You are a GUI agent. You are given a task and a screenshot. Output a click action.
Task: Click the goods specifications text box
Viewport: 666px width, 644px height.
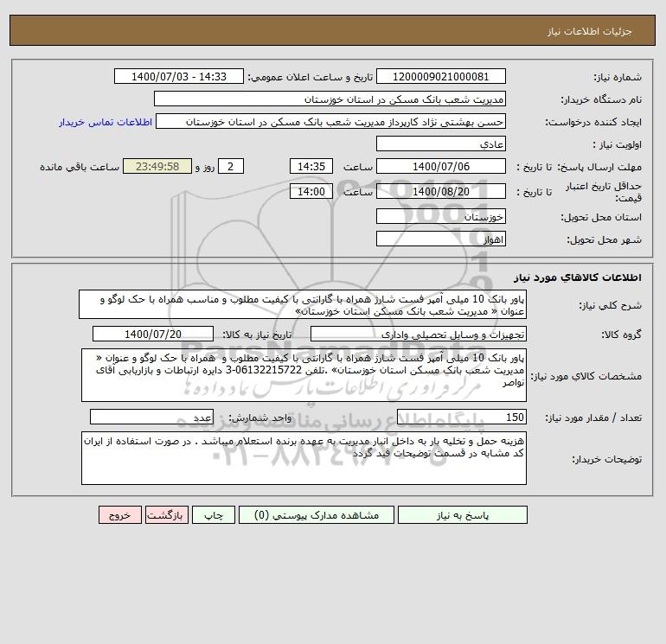(x=304, y=375)
